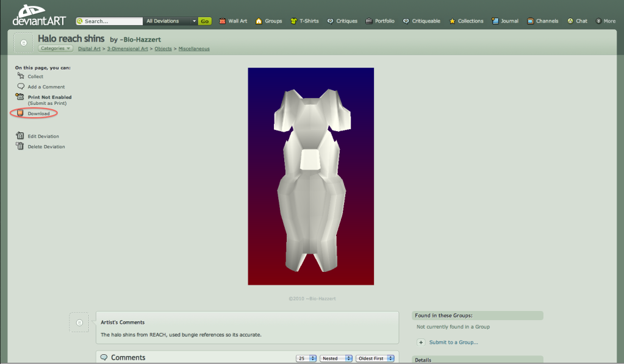Click the Edit Deviation icon

[x=20, y=135]
